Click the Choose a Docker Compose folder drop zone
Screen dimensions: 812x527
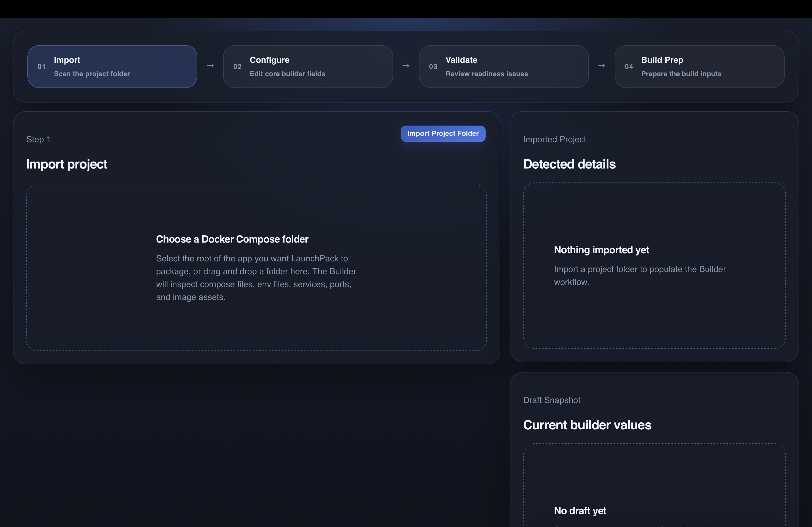point(256,268)
